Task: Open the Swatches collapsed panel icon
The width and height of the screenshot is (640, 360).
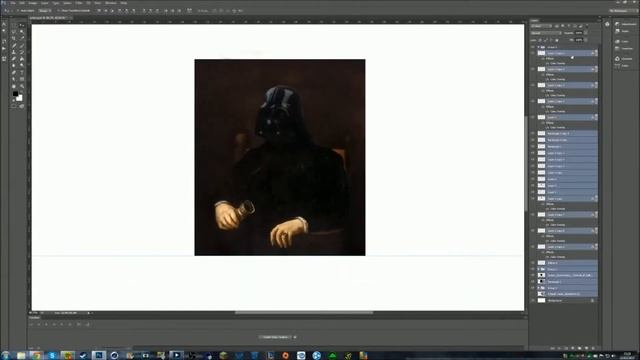Action: click(617, 49)
